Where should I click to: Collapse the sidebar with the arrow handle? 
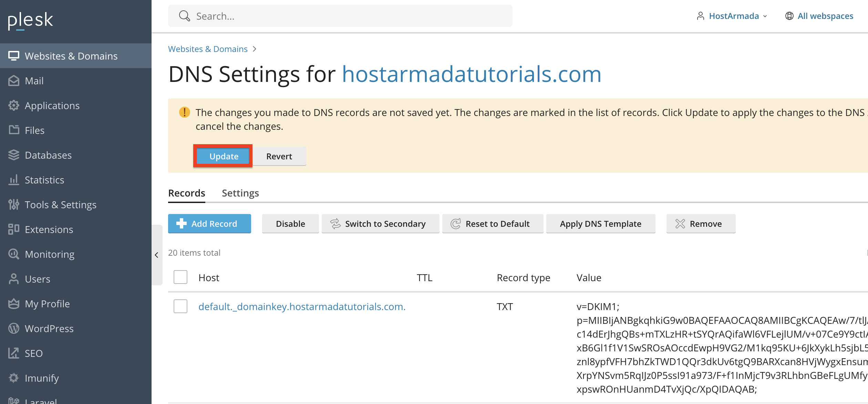coord(157,255)
